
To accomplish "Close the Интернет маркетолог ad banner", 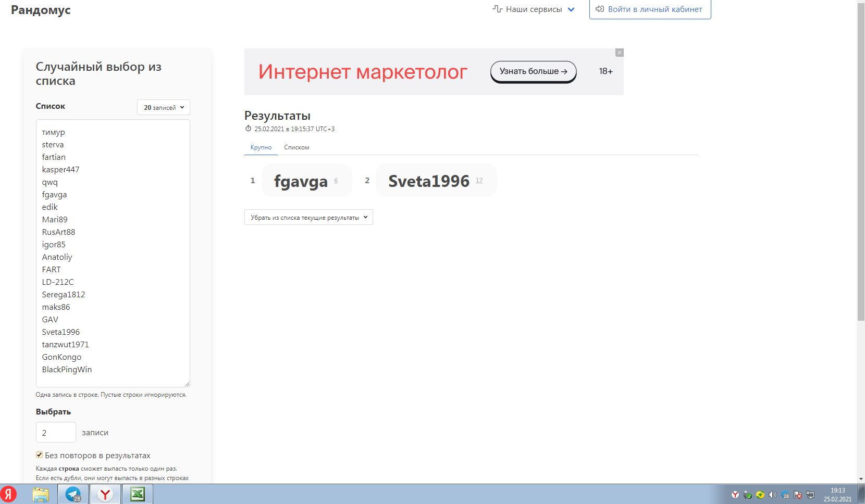I will point(619,53).
